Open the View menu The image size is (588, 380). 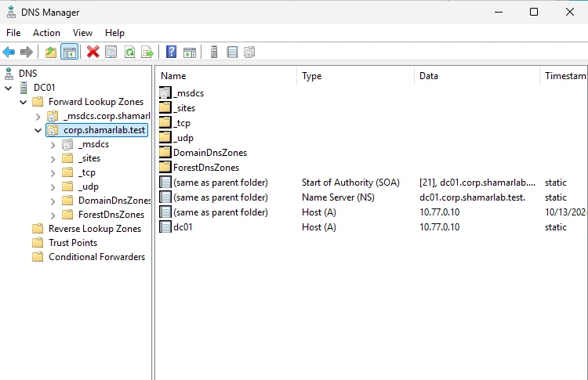point(82,33)
